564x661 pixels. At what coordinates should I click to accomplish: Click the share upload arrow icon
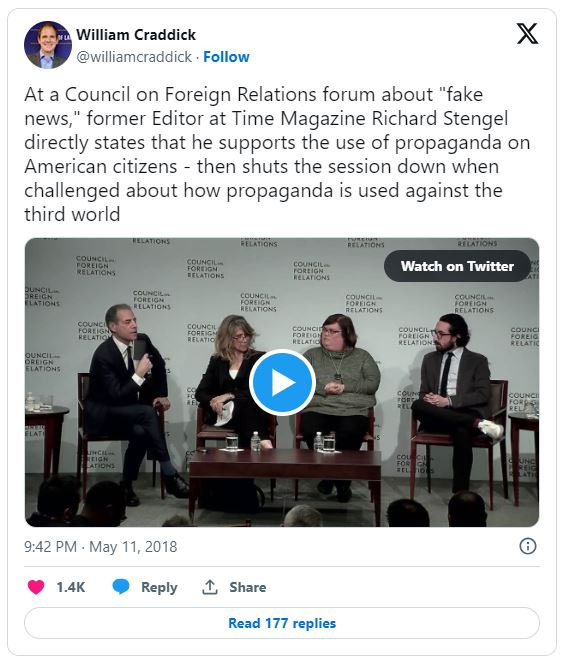coord(210,587)
